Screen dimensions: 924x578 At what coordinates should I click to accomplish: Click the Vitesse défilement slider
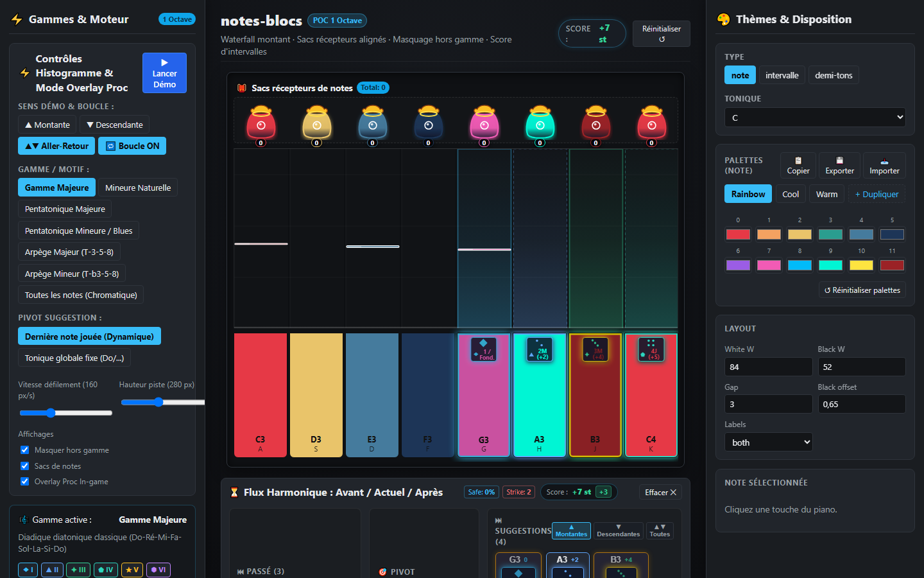pos(65,413)
